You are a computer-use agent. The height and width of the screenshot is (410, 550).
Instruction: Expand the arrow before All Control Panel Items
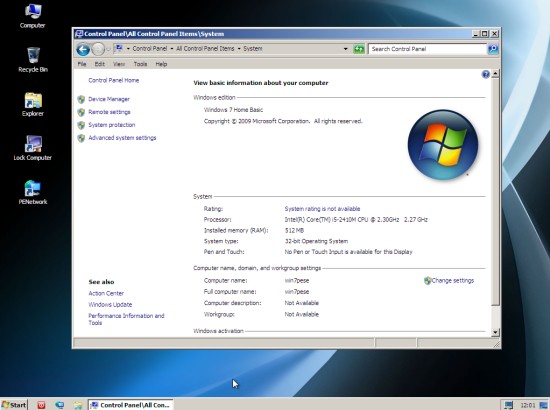pos(172,49)
